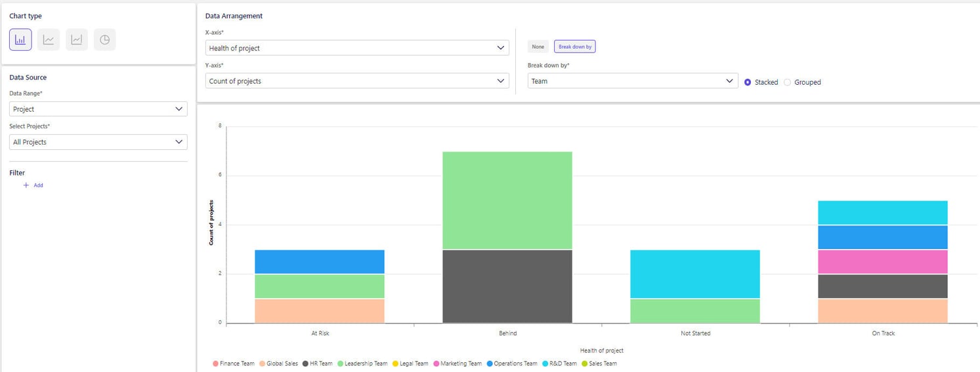Add a new filter with the Add link

click(x=33, y=185)
